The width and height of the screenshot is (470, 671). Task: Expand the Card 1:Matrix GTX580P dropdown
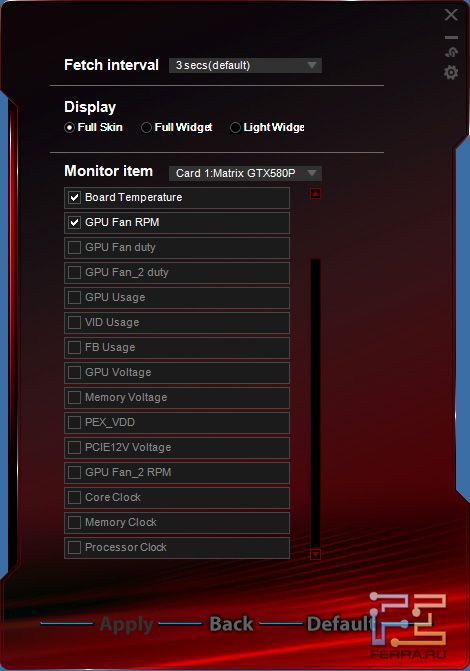(245, 173)
